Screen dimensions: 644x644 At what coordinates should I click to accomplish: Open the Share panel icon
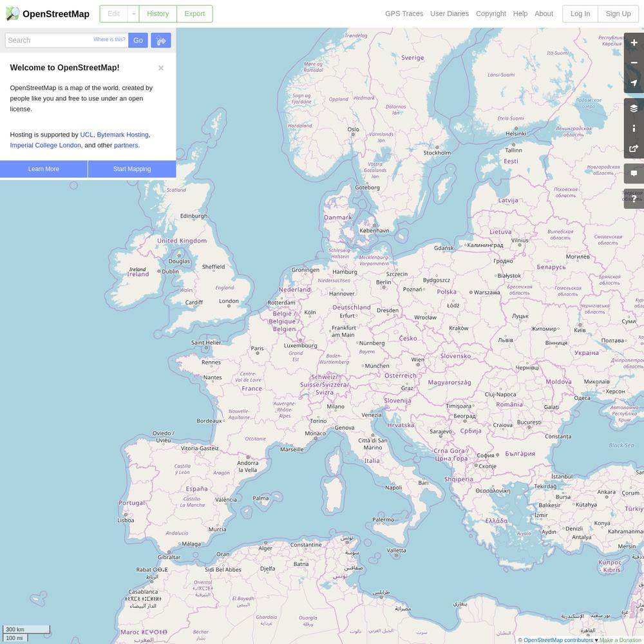click(634, 149)
